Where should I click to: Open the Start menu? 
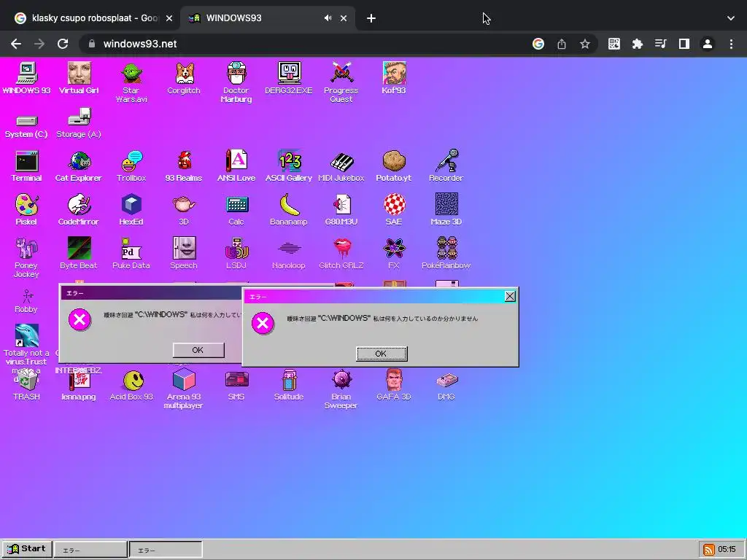click(x=27, y=548)
